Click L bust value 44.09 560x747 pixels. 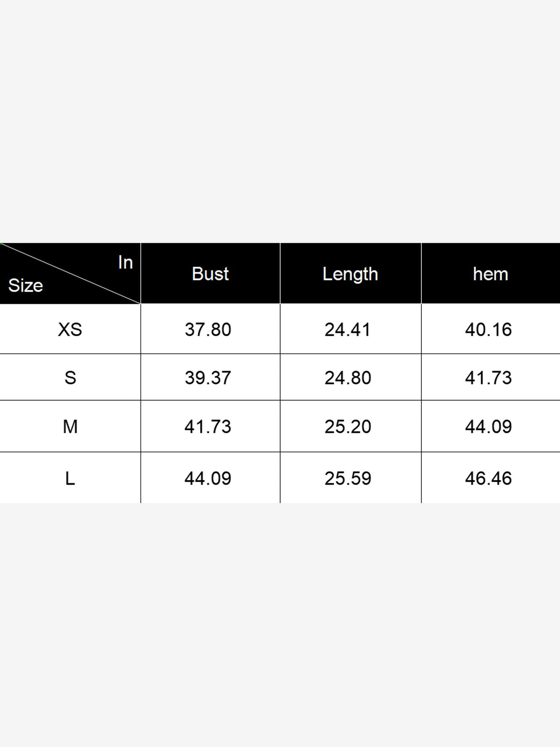pyautogui.click(x=208, y=478)
